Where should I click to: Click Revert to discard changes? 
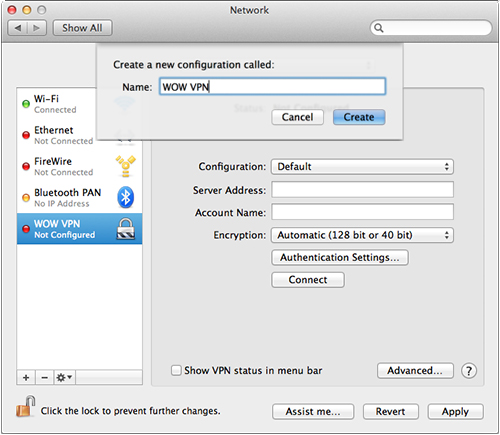point(391,412)
